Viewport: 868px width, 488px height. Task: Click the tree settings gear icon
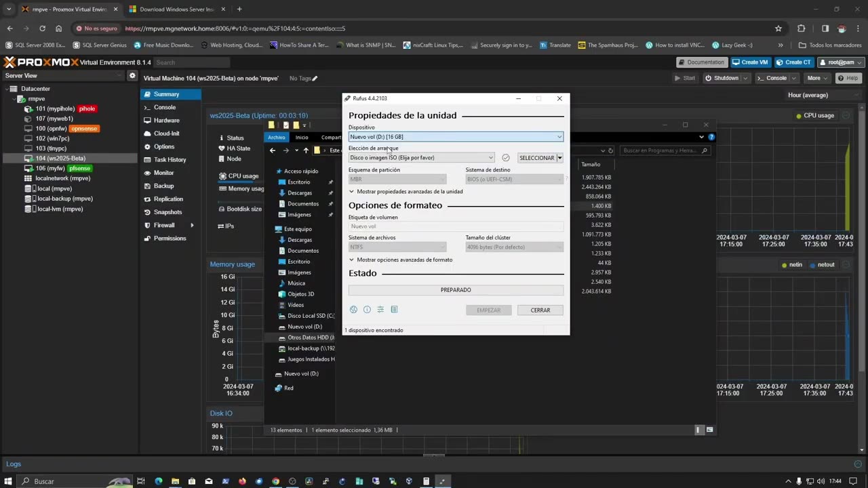[133, 76]
